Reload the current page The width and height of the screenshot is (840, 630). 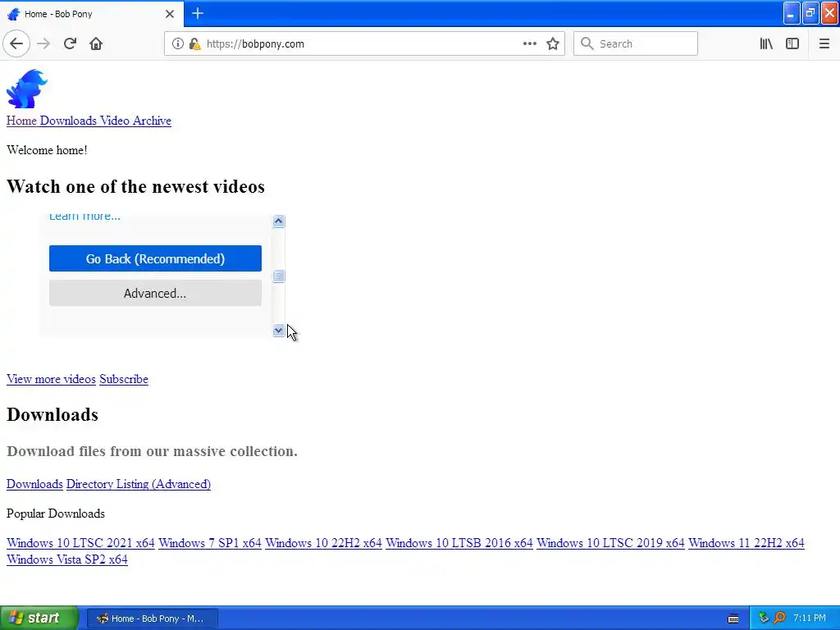point(70,44)
